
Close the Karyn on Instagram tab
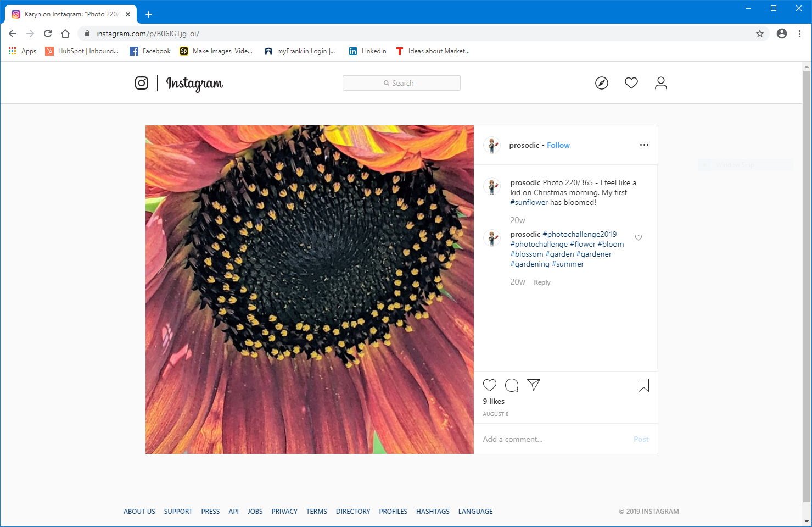click(x=128, y=14)
